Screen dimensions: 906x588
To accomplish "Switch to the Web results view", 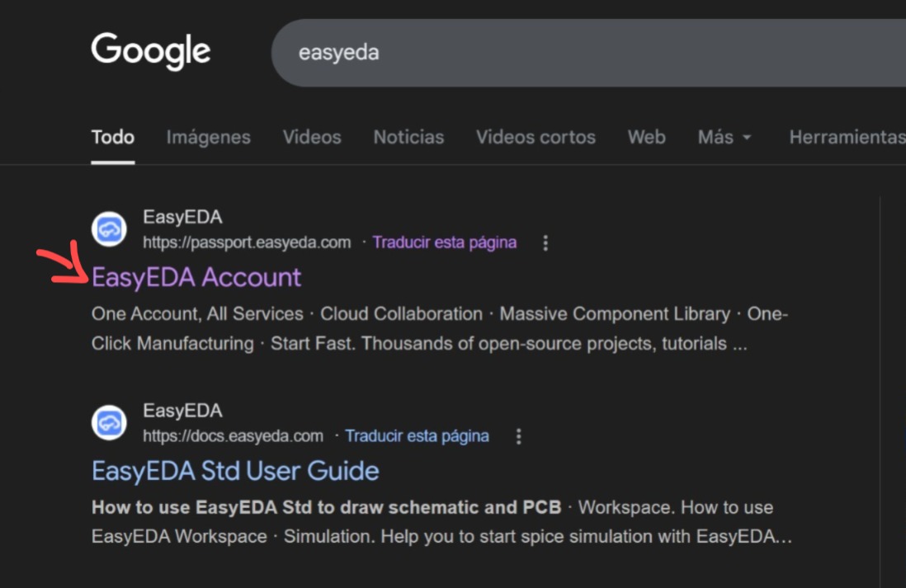I will (x=646, y=137).
